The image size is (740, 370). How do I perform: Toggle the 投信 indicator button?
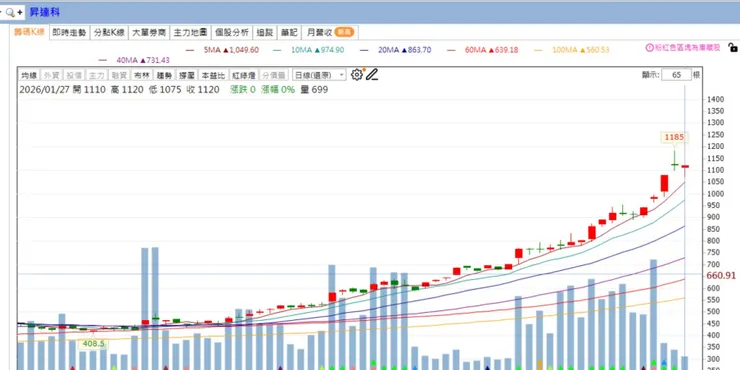[73, 75]
